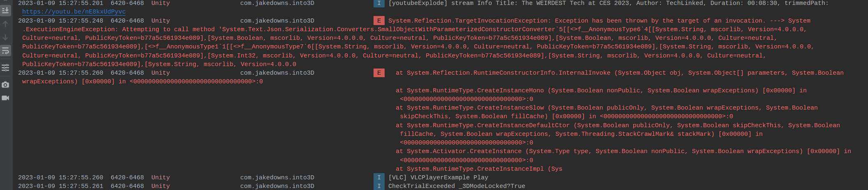
Task: Select 'at System.RuntimeType.CreateInstanceSlow' stack line
Action: tap(607, 108)
